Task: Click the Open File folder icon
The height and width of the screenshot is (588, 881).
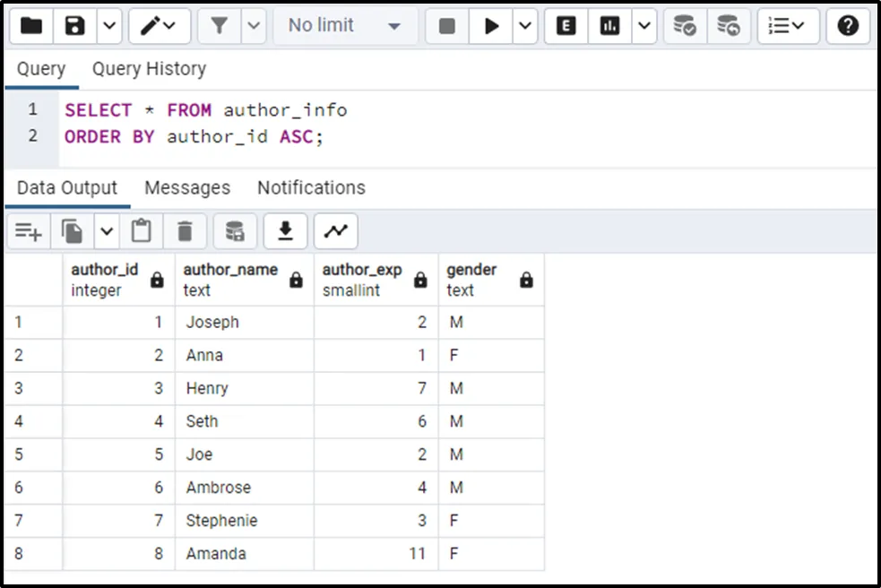Action: click(31, 26)
